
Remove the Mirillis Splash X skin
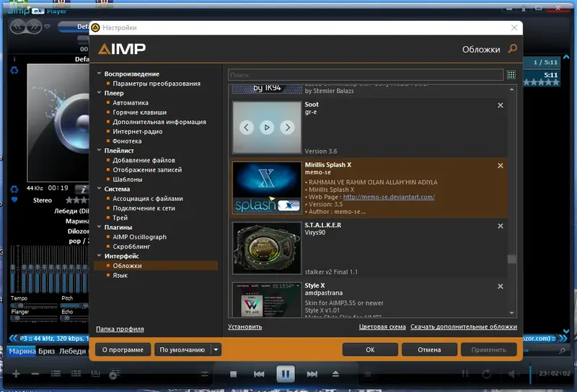click(x=501, y=166)
